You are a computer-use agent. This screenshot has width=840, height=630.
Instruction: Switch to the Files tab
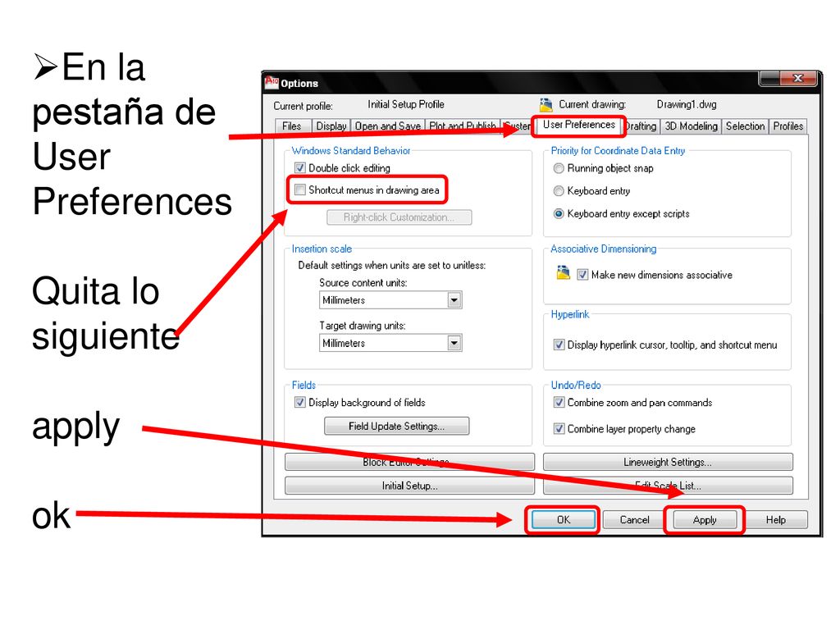pyautogui.click(x=292, y=126)
